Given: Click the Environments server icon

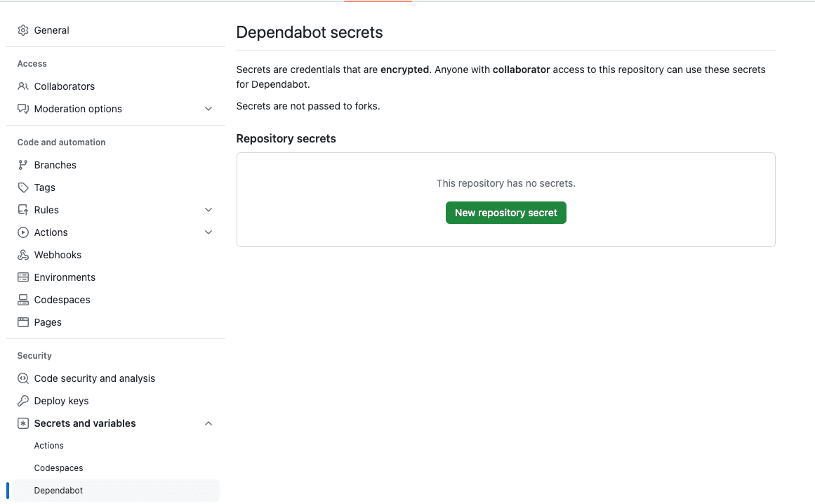Looking at the screenshot, I should (x=23, y=277).
